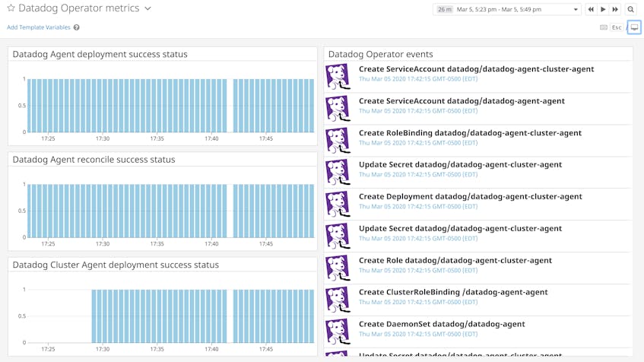Screen dimensions: 644x362
Task: Click the 17:35 tick on the reconcile chart
Action: tap(157, 243)
